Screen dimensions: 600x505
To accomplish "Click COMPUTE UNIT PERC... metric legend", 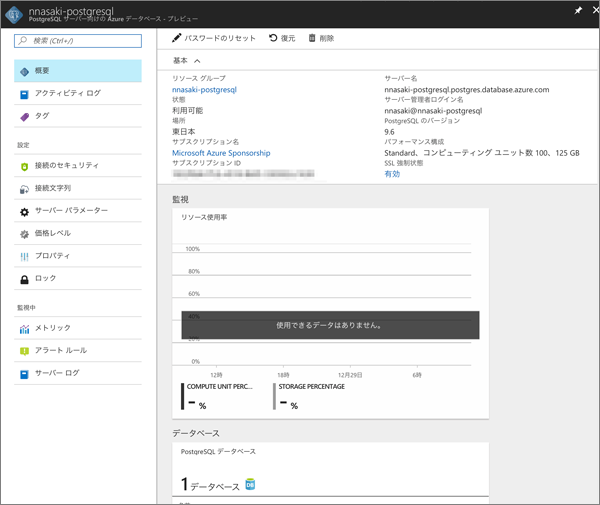I will tap(217, 396).
